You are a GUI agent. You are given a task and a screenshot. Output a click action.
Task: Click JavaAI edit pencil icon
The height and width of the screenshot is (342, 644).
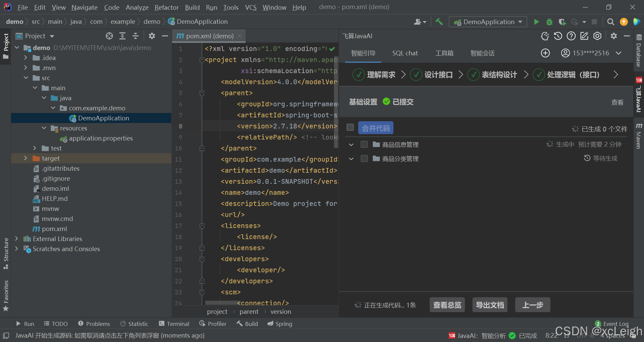(584, 36)
